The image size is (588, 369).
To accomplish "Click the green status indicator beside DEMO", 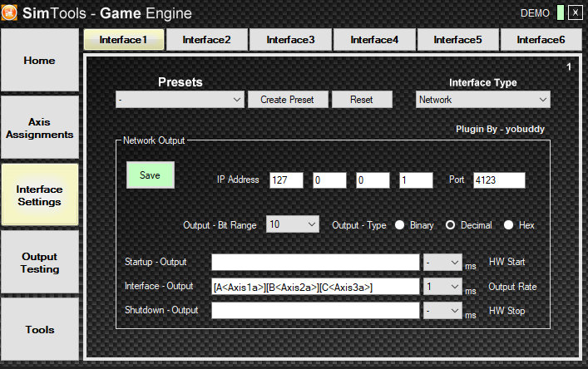I will 560,13.
